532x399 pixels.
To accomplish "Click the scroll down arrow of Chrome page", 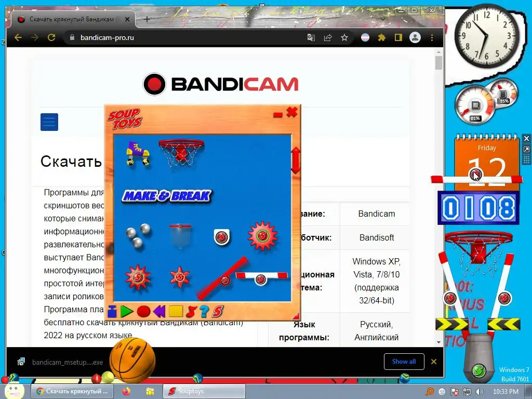I will pyautogui.click(x=438, y=342).
